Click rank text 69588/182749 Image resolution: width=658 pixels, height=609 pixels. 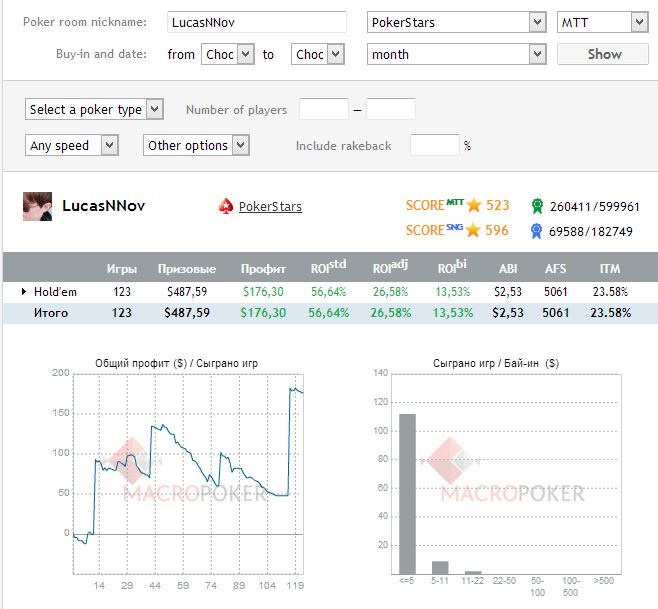click(x=590, y=231)
